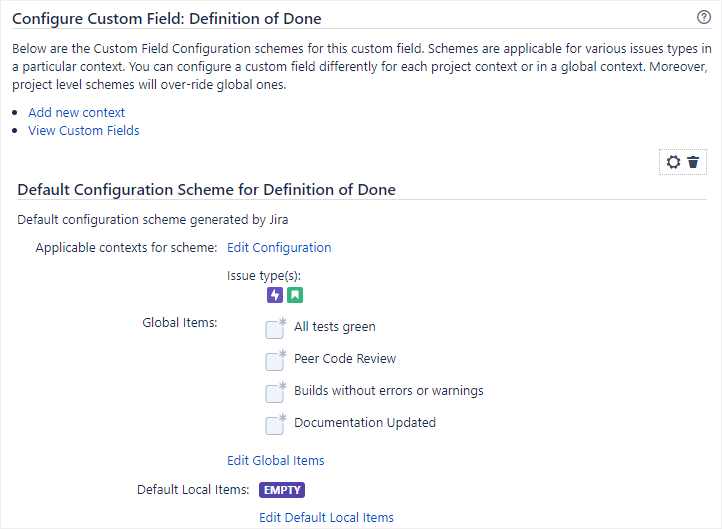Click the 'Issue type(s):' label

click(x=264, y=275)
